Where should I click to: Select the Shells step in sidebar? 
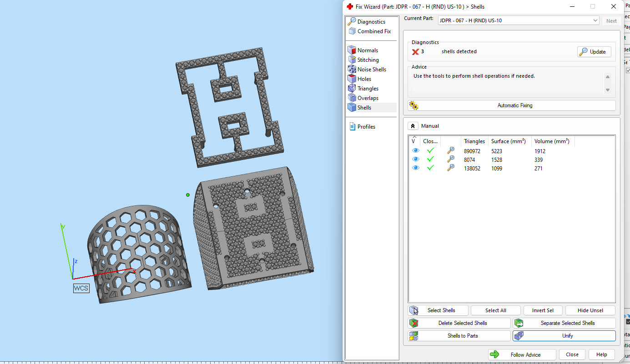[372, 108]
